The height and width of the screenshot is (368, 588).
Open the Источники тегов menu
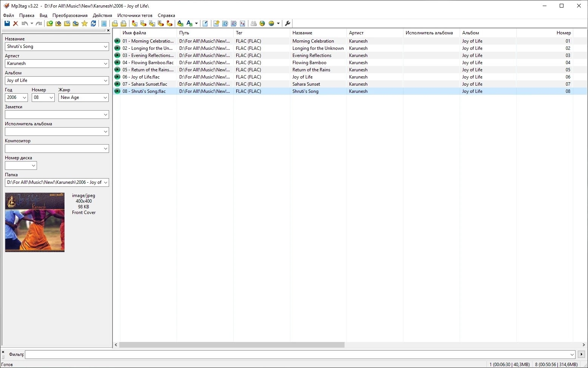coord(135,15)
